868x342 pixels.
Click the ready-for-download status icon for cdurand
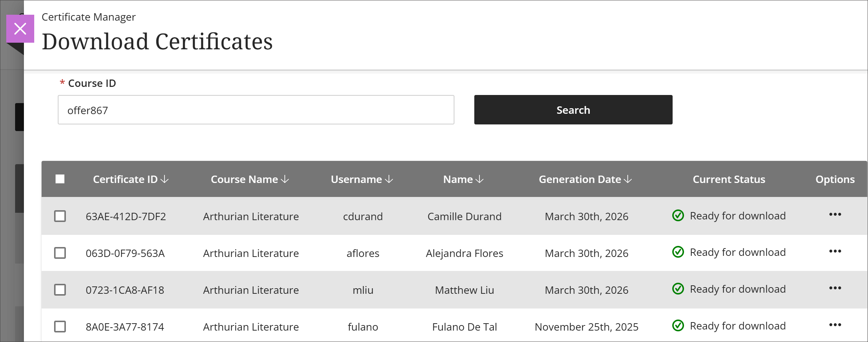click(x=678, y=216)
